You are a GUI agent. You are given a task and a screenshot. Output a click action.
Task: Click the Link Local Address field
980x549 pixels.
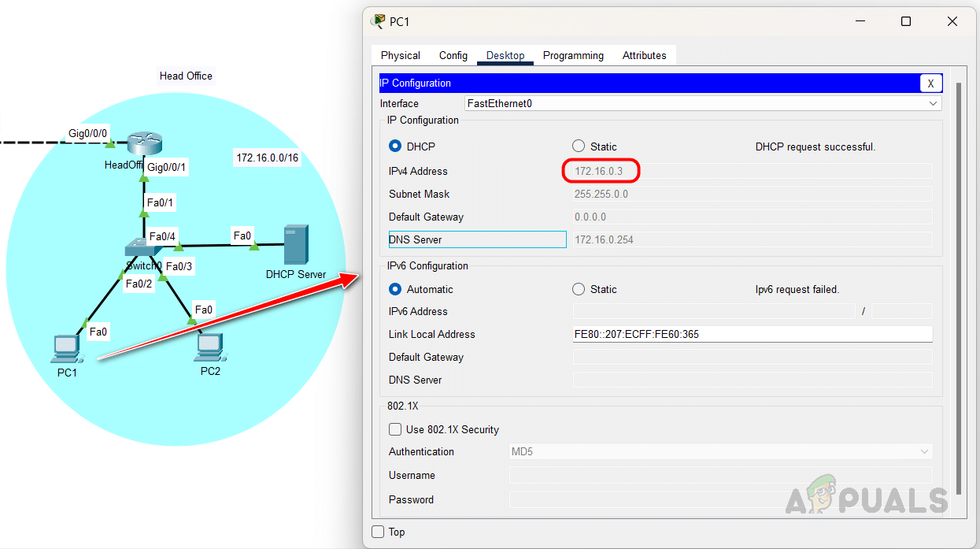pos(753,334)
